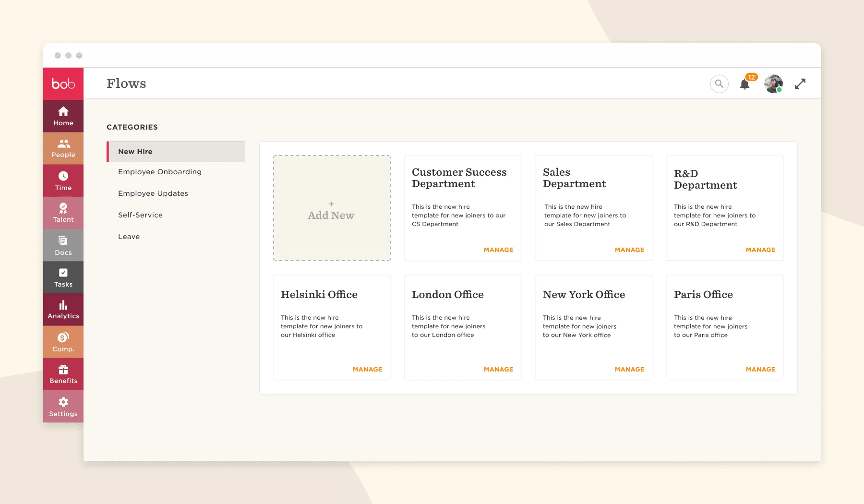This screenshot has width=864, height=504.
Task: Open the Time section
Action: [x=63, y=180]
